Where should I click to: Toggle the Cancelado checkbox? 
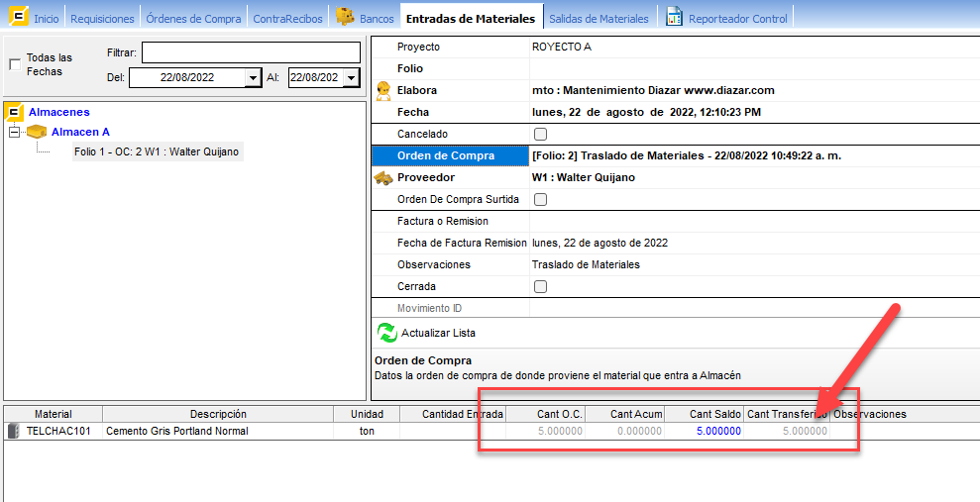click(x=541, y=135)
